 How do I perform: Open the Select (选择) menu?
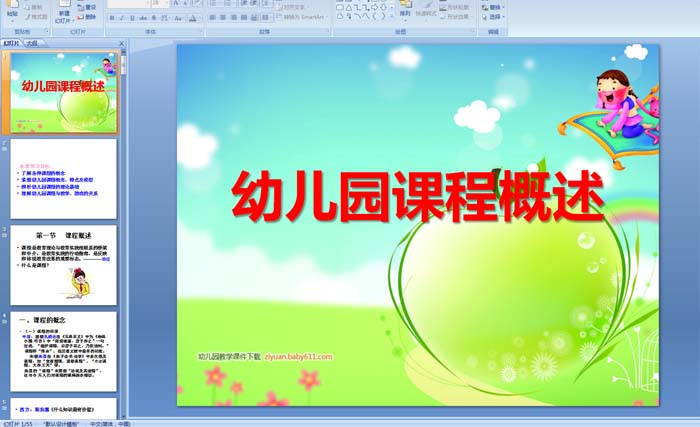pos(493,17)
